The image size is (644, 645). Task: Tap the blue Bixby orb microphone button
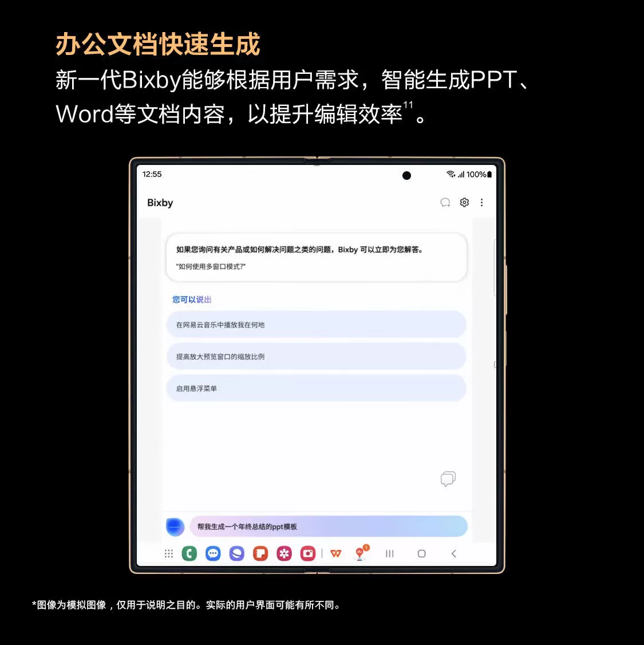pyautogui.click(x=175, y=527)
